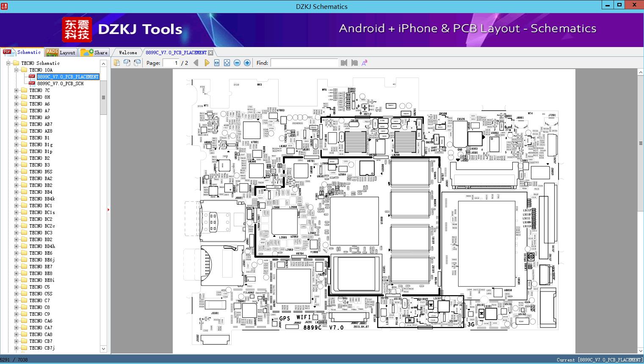Go to the previous page
The image size is (644, 364).
click(x=196, y=63)
